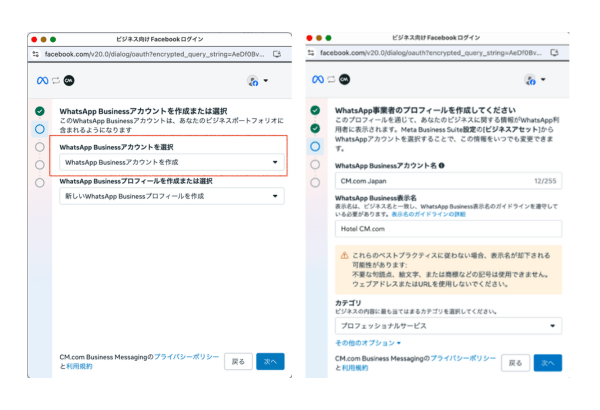Click current third step circle in right window
Image resolution: width=600 pixels, height=410 pixels.
click(315, 146)
